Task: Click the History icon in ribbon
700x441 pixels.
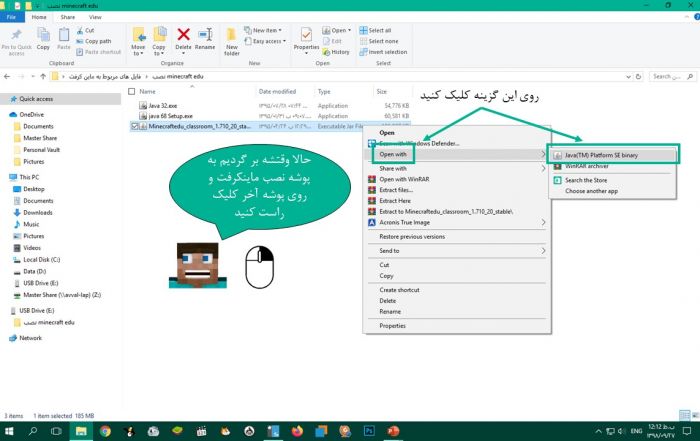Action: (336, 52)
